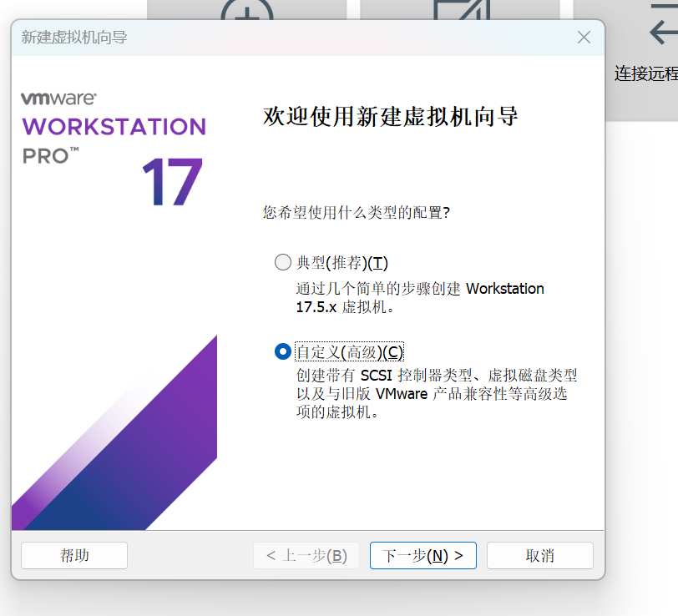This screenshot has height=616, width=678.
Task: Click the 取消 button
Action: click(x=539, y=555)
